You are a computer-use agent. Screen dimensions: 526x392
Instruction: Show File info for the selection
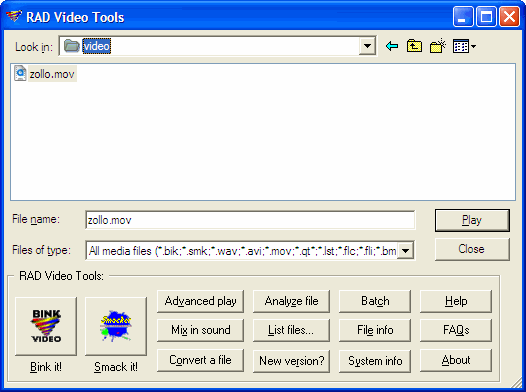click(x=375, y=330)
